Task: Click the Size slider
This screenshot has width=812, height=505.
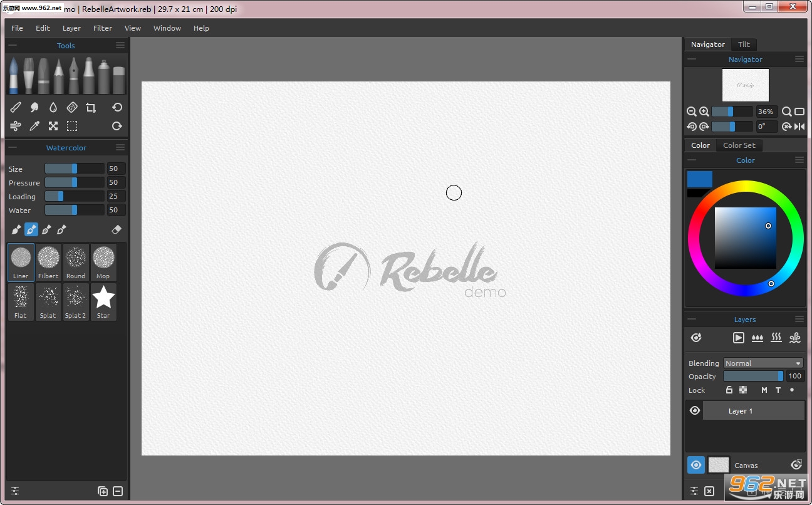Action: click(75, 169)
